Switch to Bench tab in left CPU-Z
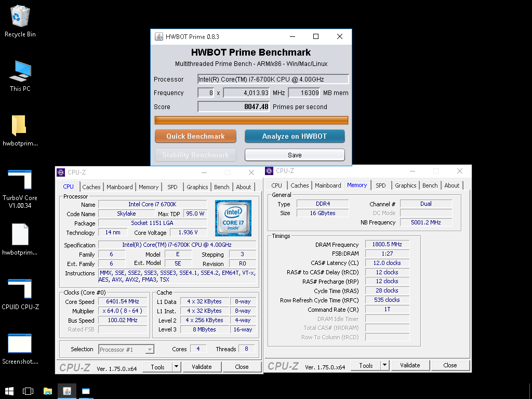532x399 pixels. click(221, 187)
